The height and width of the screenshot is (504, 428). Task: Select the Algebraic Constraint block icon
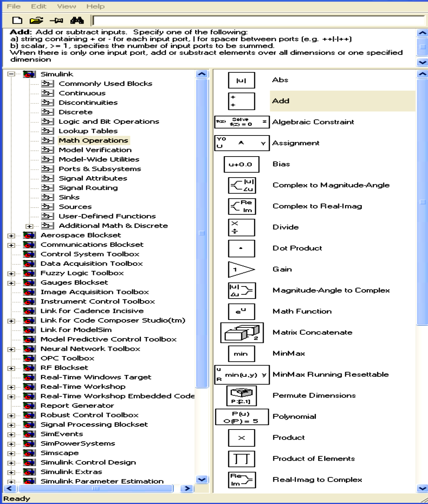click(x=242, y=122)
